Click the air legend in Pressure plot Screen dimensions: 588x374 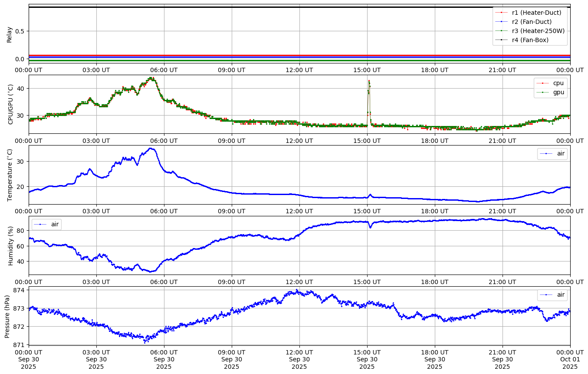[552, 295]
